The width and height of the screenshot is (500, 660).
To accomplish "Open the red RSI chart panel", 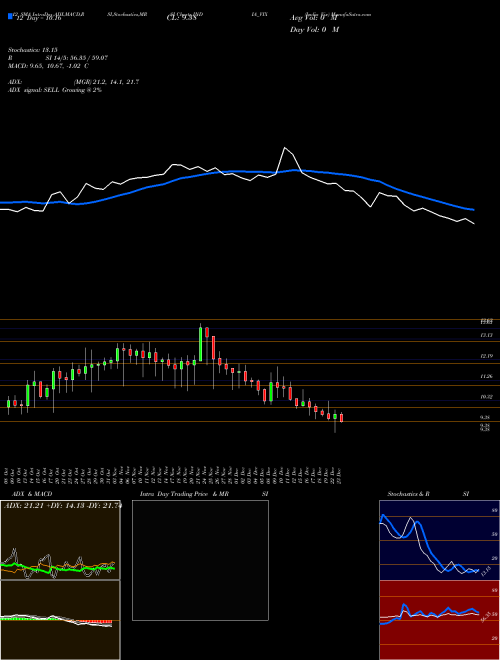I will [x=439, y=620].
